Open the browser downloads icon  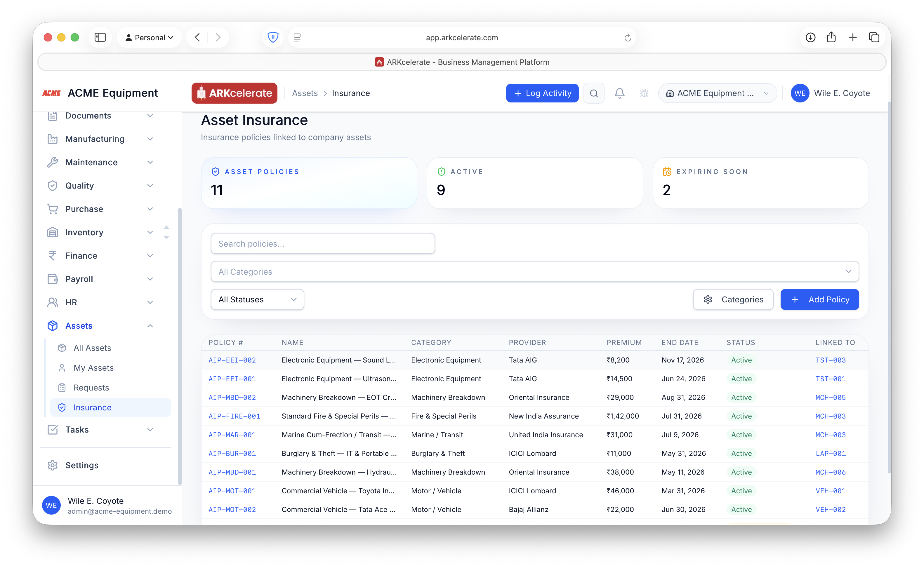tap(810, 37)
